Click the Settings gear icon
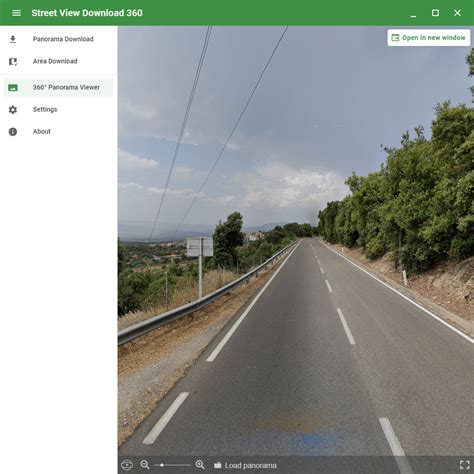This screenshot has width=474, height=474. coord(13,110)
